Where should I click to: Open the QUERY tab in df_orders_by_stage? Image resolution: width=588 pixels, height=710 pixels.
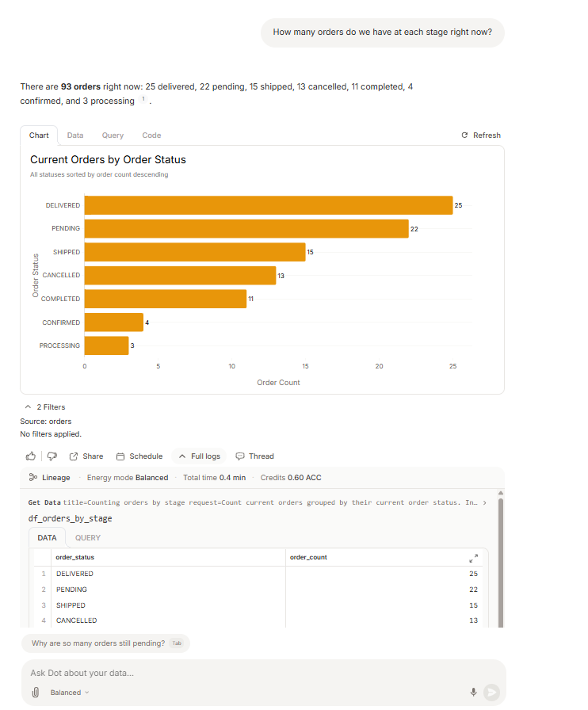88,537
